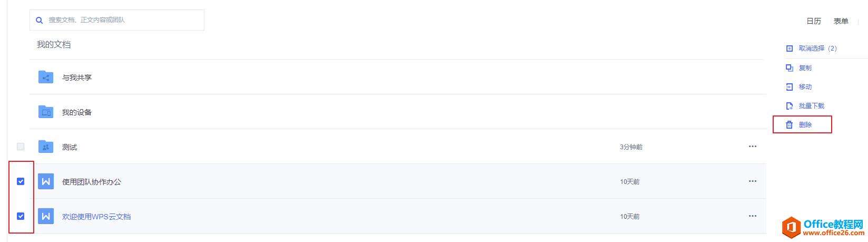Open the 测试 team folder icon
Screen dimensions: 868x242
pos(46,147)
